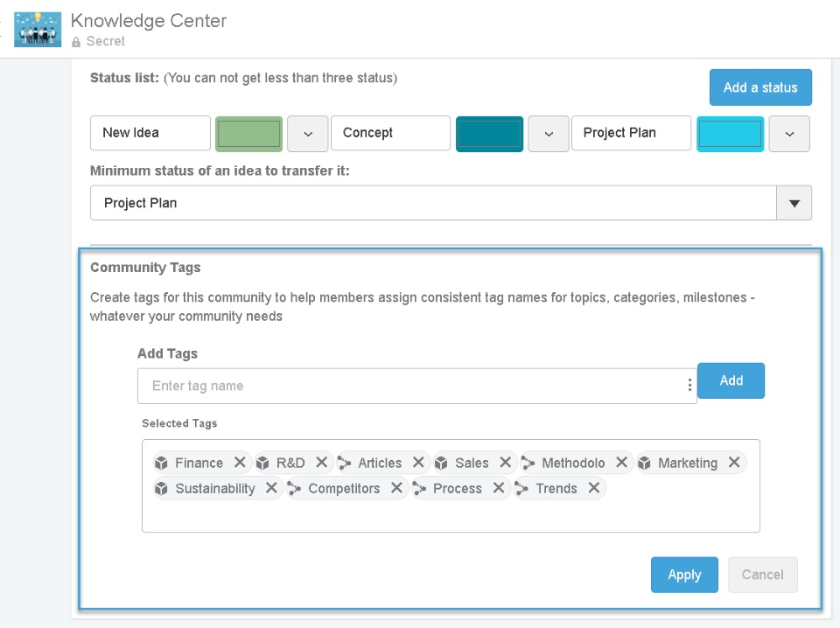Open the minimum status to transfer dropdown

(794, 203)
